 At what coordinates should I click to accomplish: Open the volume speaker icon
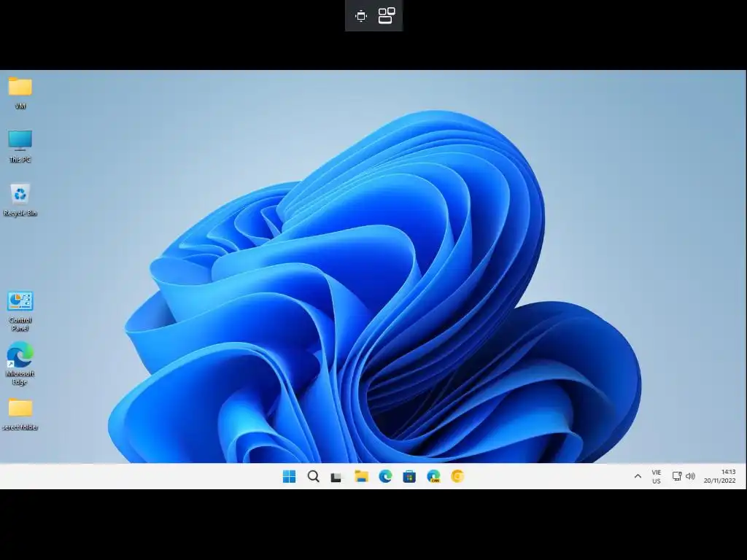point(690,476)
